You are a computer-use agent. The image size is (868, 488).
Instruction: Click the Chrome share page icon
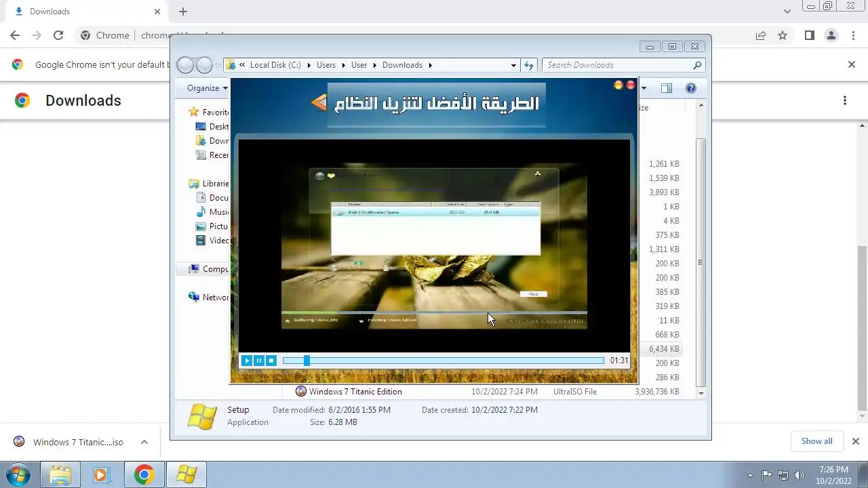[761, 35]
